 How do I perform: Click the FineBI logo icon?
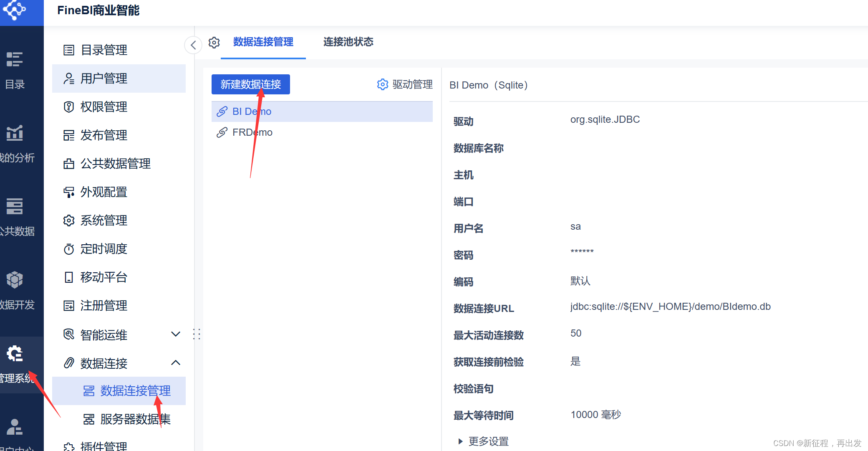click(15, 10)
